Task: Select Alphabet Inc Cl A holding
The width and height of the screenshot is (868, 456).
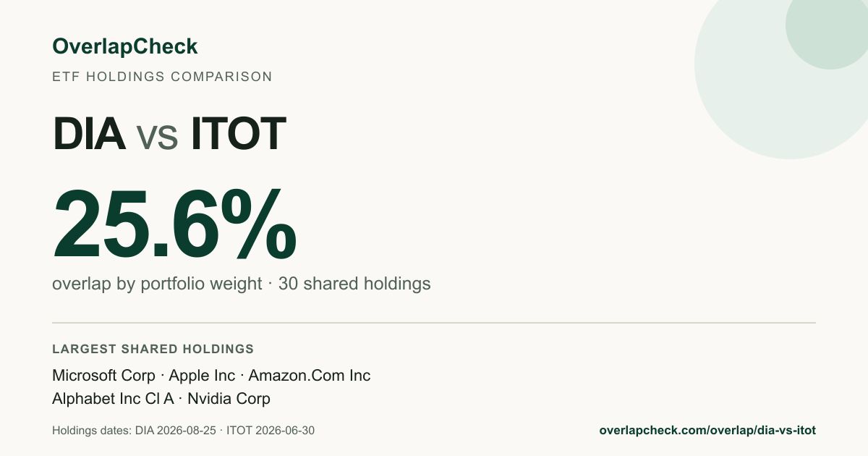Action: pyautogui.click(x=114, y=399)
